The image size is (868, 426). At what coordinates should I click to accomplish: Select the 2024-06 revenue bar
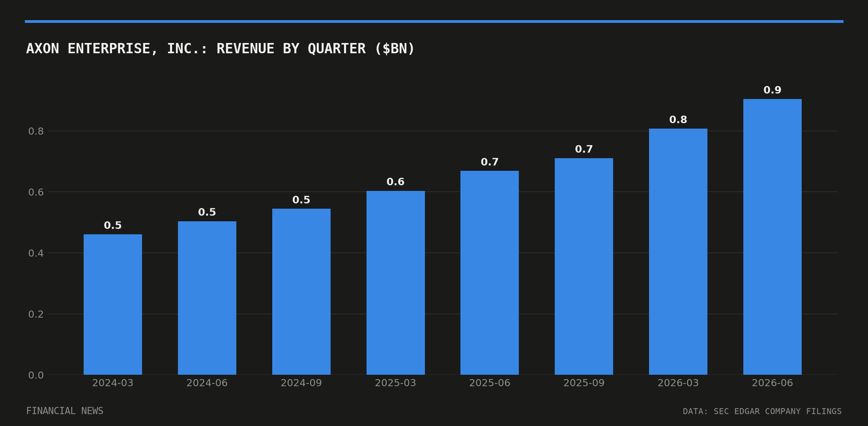click(207, 298)
